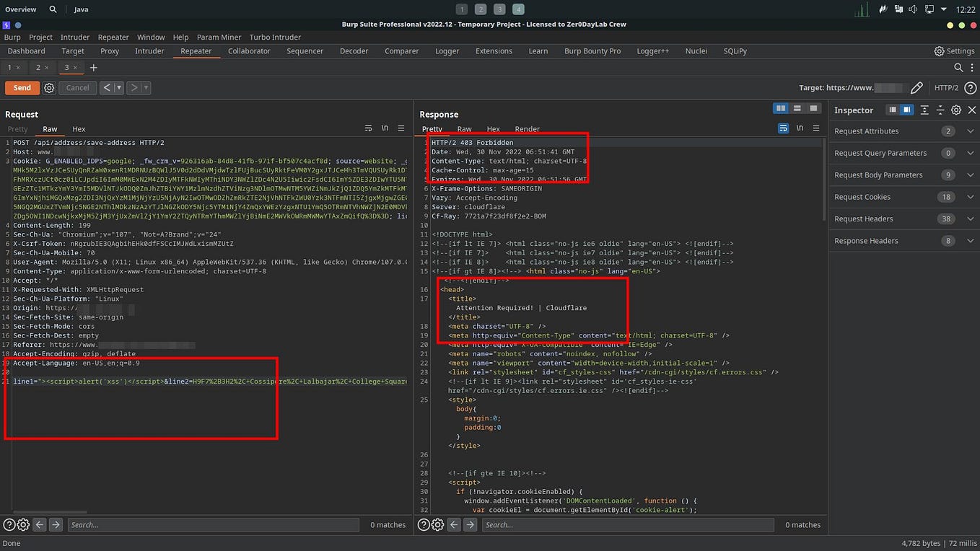Open history back dropdown arrow
Screen dimensions: 980x551
(x=118, y=88)
